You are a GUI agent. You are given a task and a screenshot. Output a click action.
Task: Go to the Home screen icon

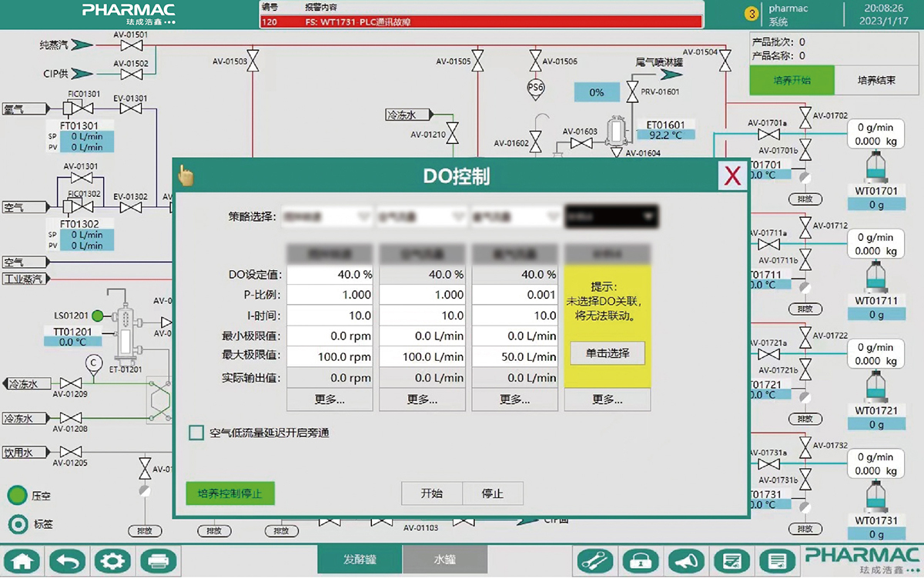click(x=24, y=560)
